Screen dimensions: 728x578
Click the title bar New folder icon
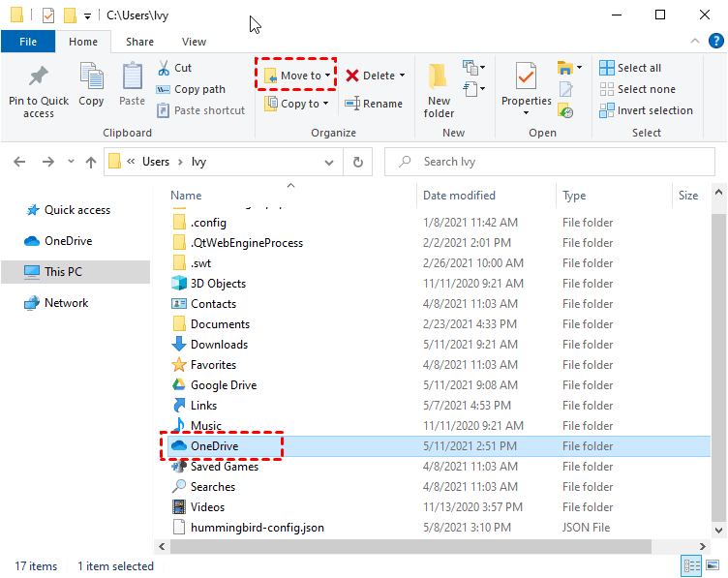tap(70, 15)
